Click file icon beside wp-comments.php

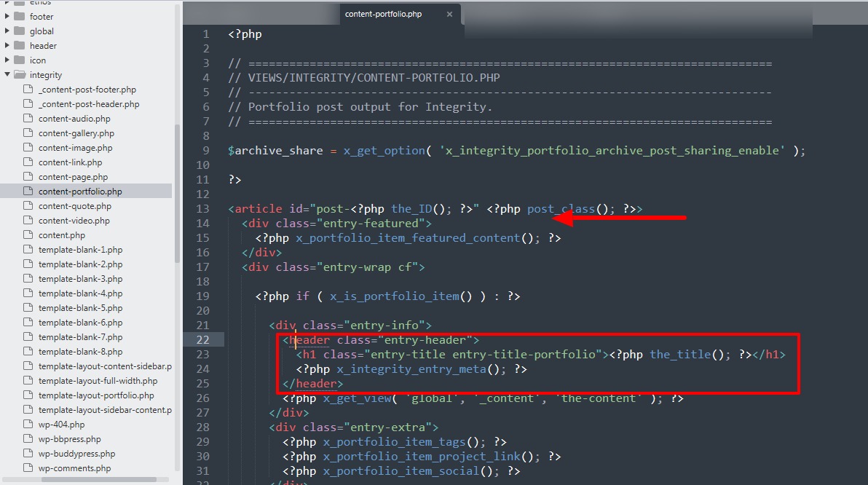coord(28,468)
